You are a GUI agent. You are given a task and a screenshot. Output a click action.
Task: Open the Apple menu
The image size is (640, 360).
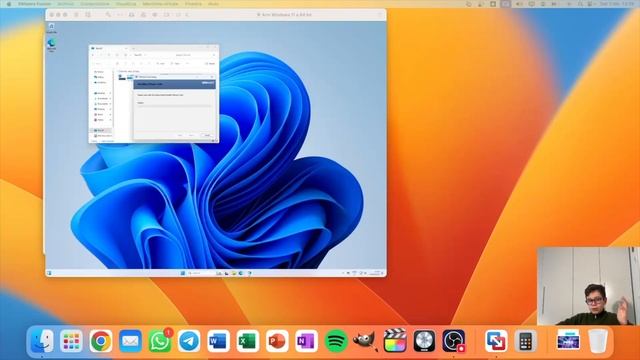click(9, 4)
